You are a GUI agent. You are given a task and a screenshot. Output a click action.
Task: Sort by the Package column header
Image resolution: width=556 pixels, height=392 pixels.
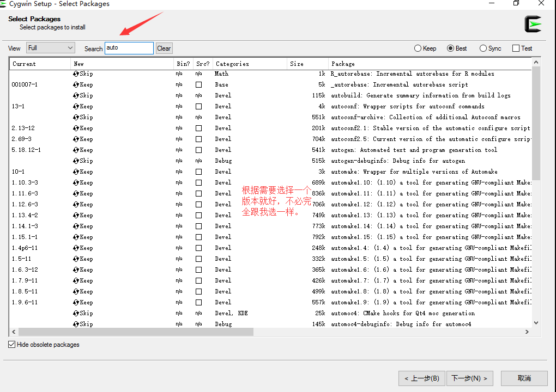(x=430, y=64)
